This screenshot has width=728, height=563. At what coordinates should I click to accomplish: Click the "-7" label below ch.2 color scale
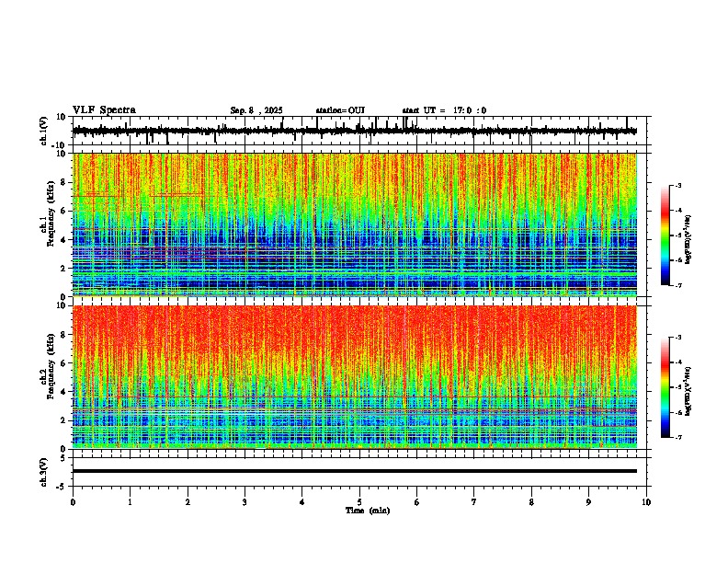coord(677,437)
